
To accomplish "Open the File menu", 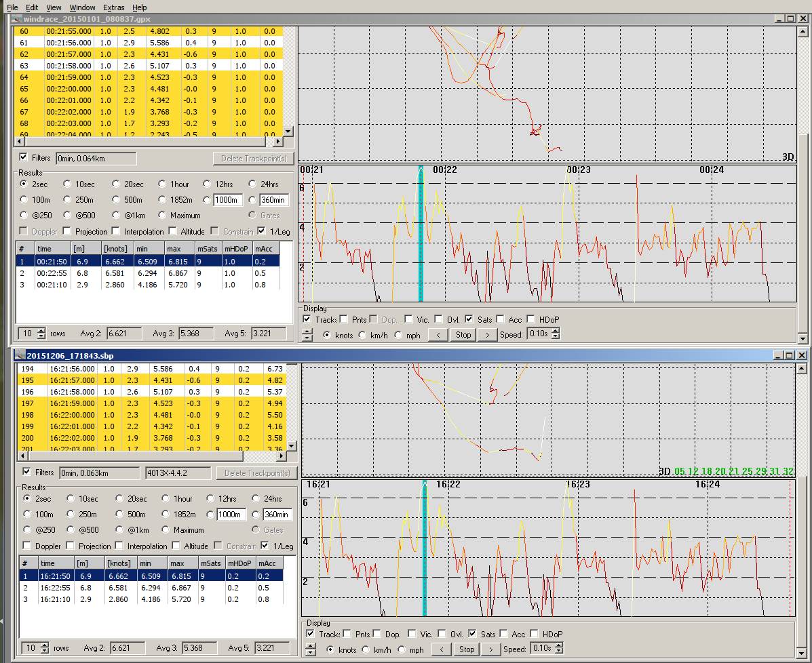I will click(x=12, y=7).
